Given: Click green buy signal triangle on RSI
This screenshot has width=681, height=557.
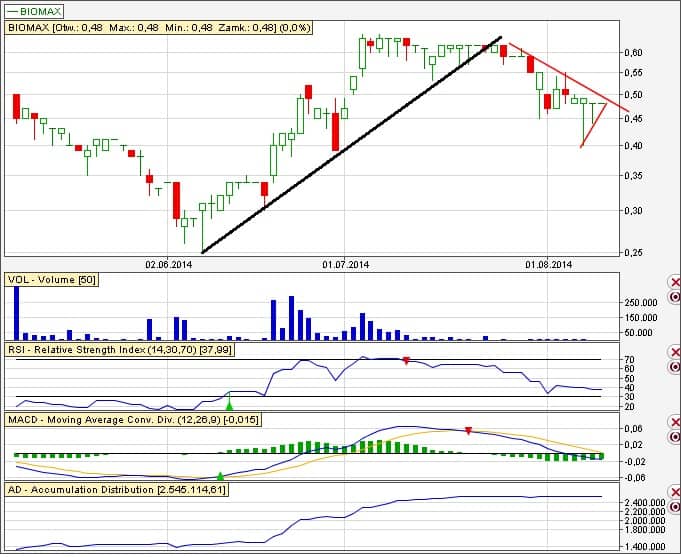Looking at the screenshot, I should (x=229, y=405).
